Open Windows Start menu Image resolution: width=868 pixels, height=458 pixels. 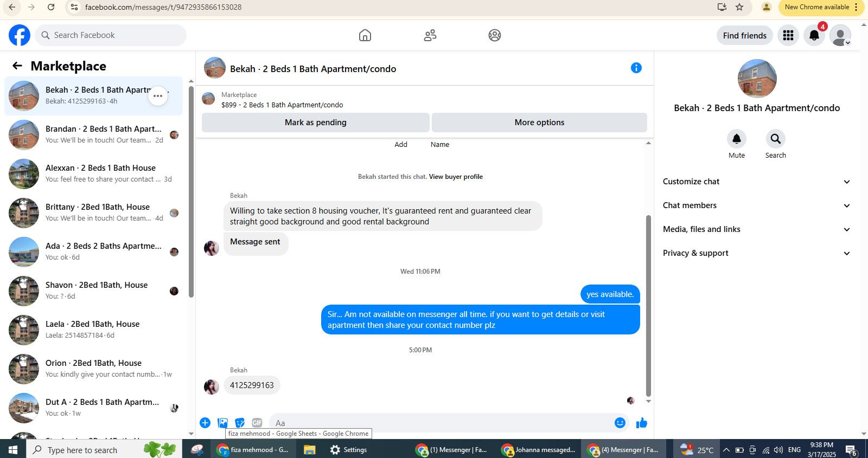click(x=13, y=450)
